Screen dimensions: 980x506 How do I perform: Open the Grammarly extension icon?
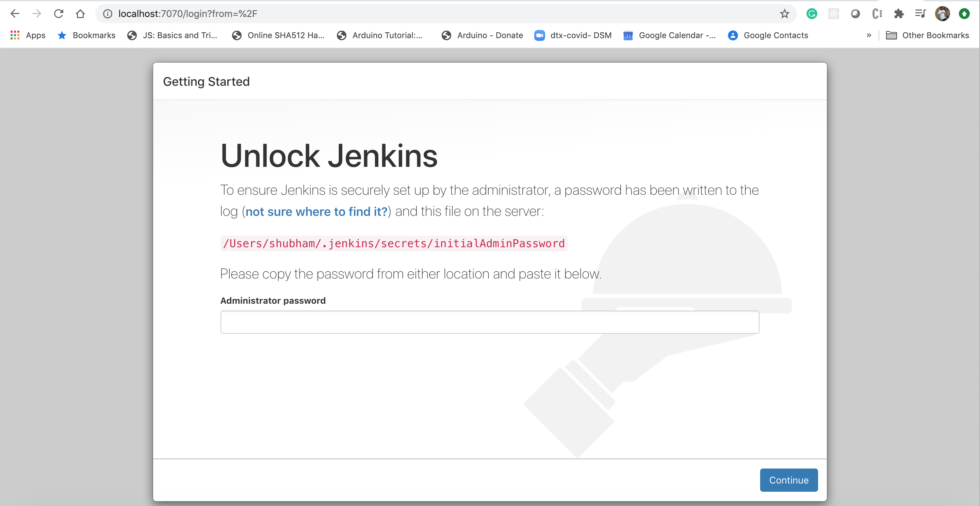pos(812,14)
